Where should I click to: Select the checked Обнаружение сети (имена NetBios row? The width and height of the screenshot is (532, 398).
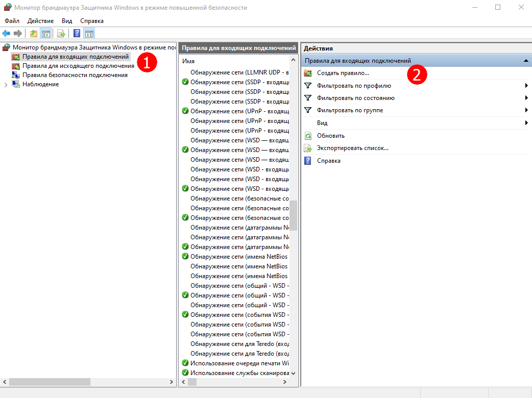click(x=234, y=257)
